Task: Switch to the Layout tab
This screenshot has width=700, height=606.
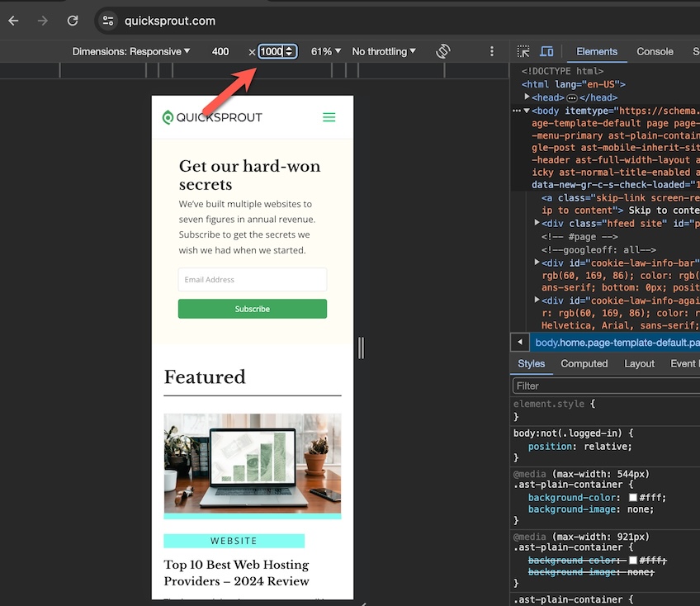Action: (639, 364)
